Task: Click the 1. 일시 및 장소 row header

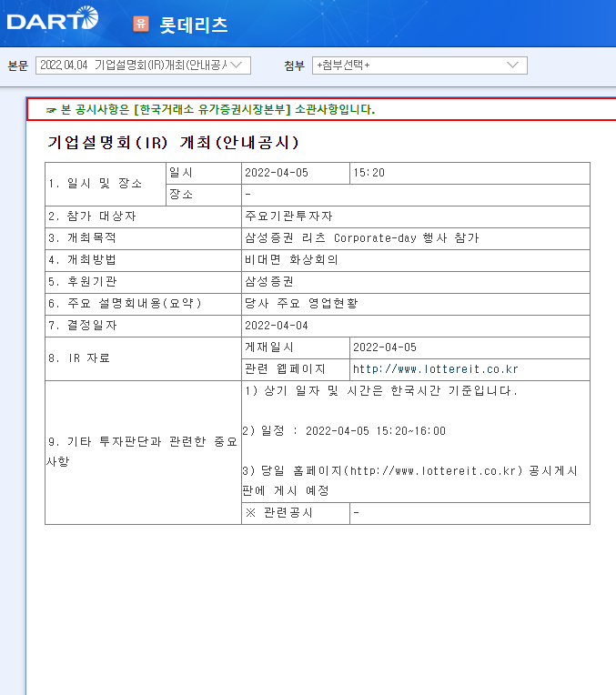Action: coord(96,183)
